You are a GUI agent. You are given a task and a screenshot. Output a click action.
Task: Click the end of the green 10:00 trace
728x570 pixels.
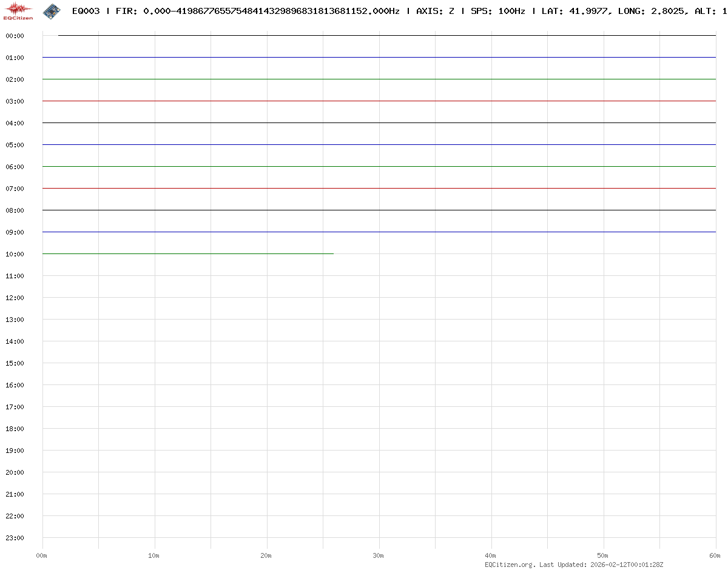click(x=332, y=253)
